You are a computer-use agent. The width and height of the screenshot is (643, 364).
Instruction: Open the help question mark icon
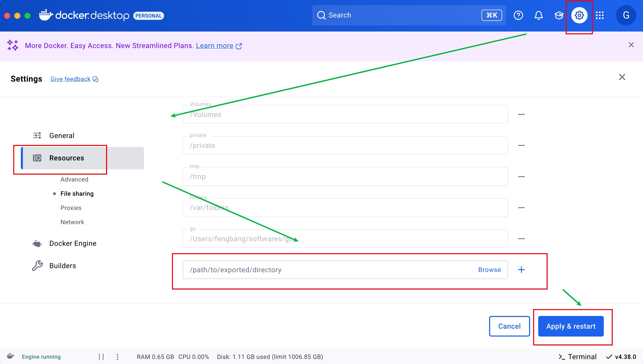coord(518,15)
